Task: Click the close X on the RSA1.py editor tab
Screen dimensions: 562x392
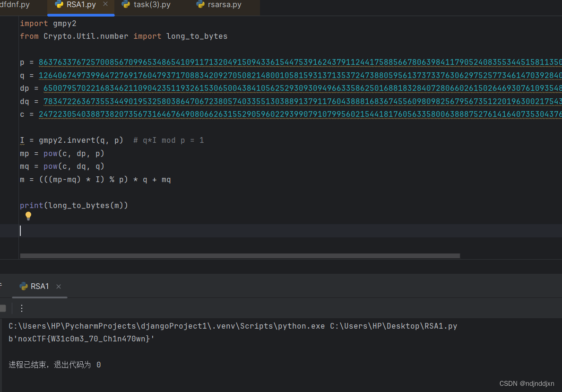Action: 106,5
